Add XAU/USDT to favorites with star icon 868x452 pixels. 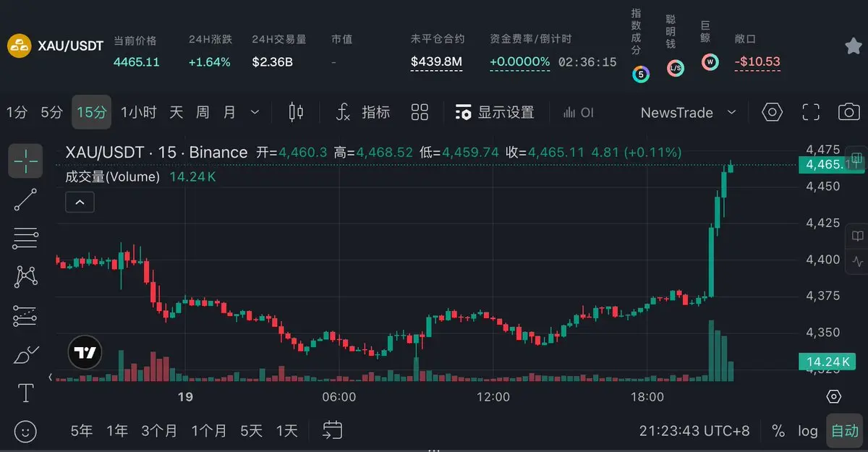click(853, 46)
